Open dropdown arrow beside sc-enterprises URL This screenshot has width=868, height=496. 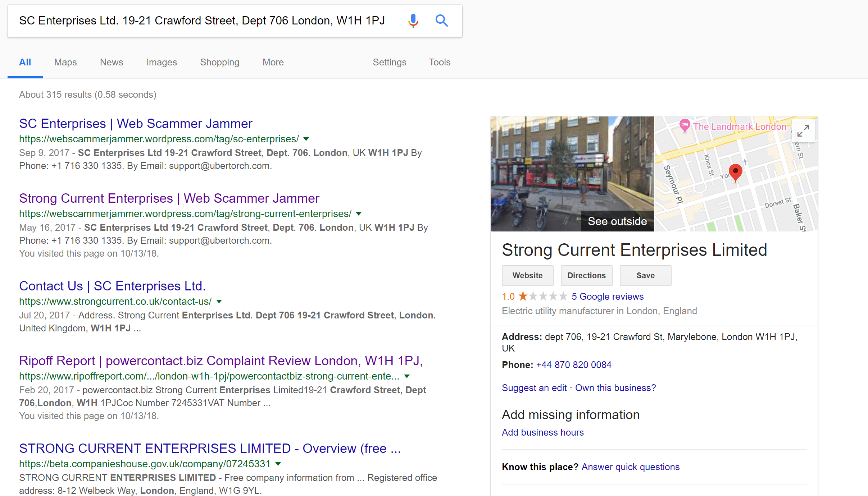coord(306,139)
